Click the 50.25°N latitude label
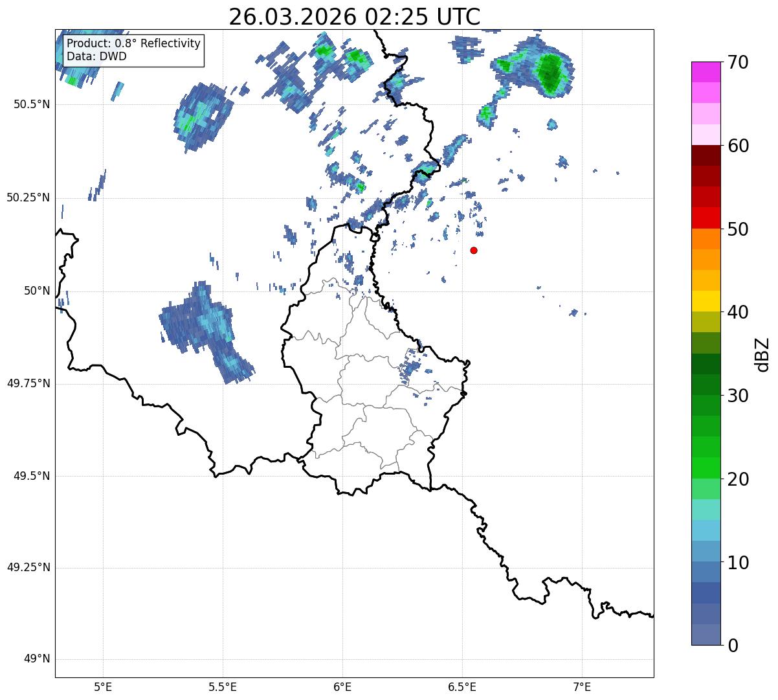 (28, 198)
